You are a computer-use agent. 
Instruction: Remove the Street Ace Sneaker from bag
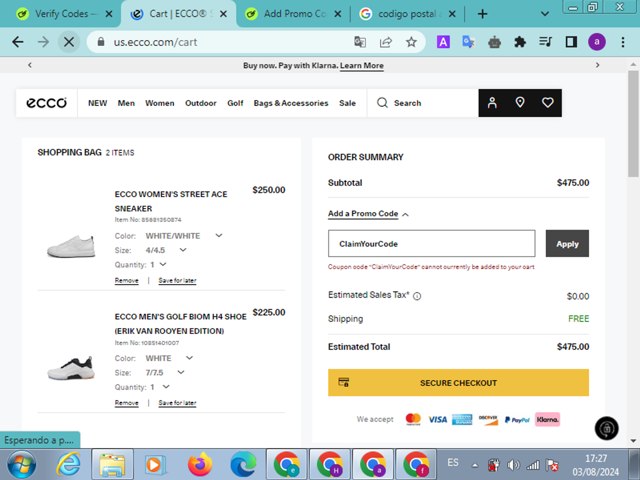(x=127, y=280)
